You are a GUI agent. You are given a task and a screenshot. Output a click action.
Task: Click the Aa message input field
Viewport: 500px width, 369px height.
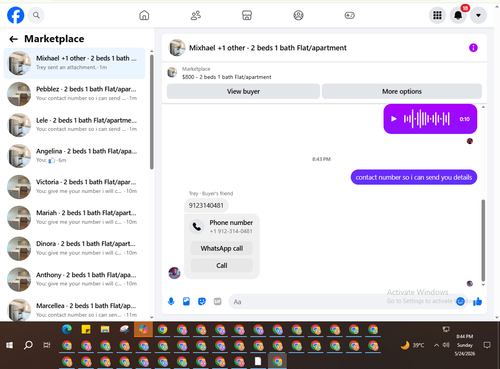click(x=349, y=302)
